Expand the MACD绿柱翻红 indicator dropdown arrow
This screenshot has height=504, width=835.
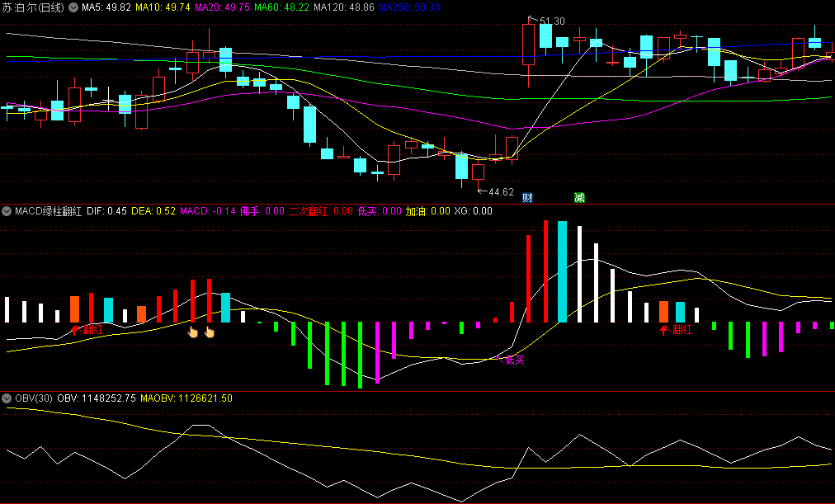pyautogui.click(x=7, y=211)
